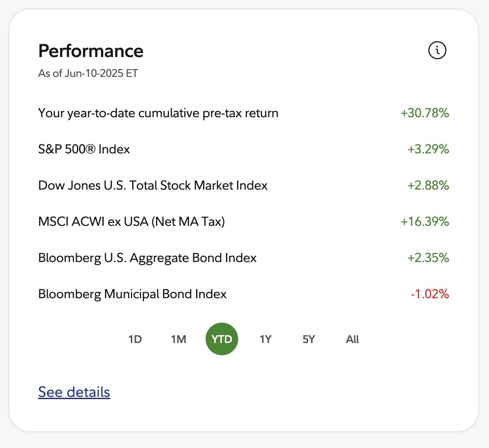Select the year-to-date cumulative pre-tax return label
Screen dimensions: 489x448
(158, 113)
